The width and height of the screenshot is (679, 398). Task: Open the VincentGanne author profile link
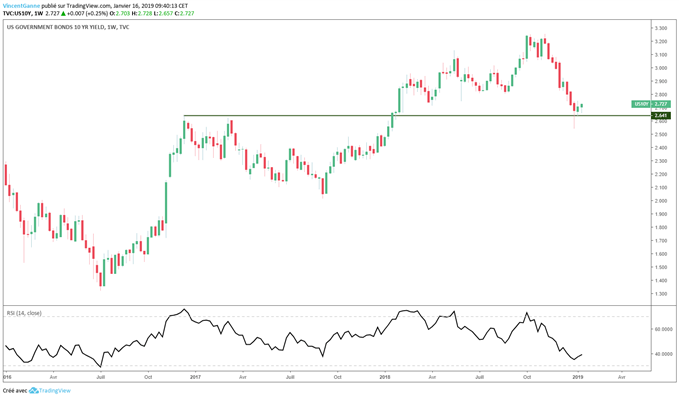click(22, 6)
